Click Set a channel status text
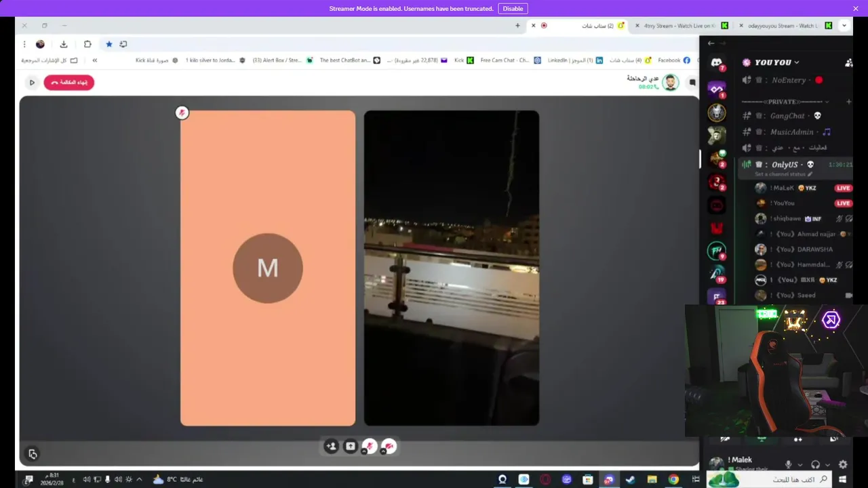 [783, 175]
